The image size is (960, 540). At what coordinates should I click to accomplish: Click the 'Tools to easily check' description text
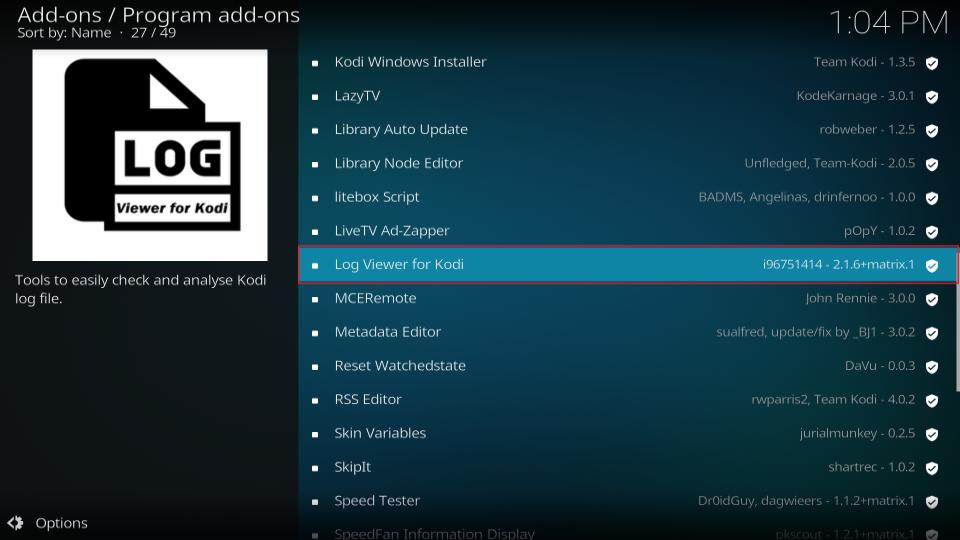pos(141,289)
